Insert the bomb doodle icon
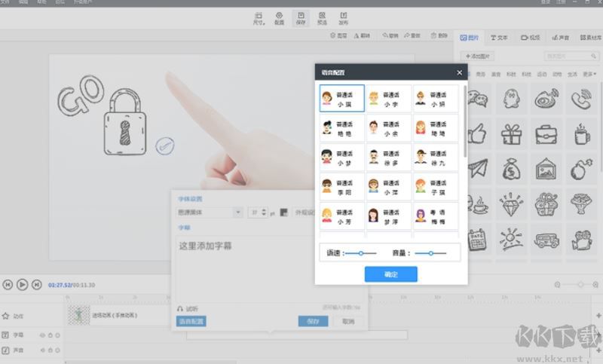Viewport: 603px width, 364px height. point(581,169)
